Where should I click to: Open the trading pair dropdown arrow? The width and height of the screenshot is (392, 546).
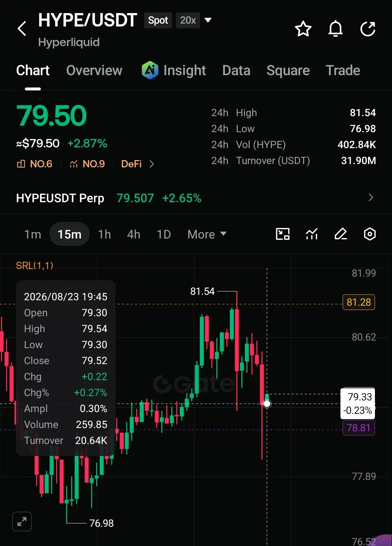tap(208, 20)
